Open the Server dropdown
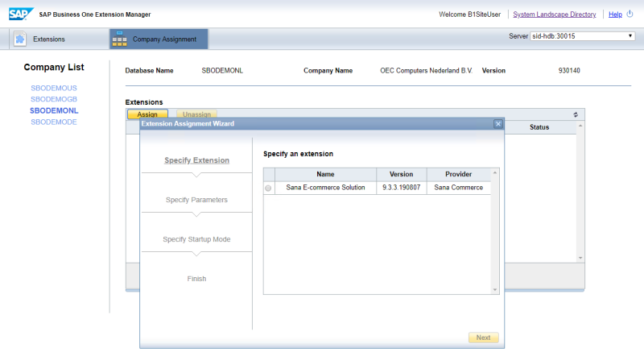Screen dimensions: 644x352 point(582,36)
